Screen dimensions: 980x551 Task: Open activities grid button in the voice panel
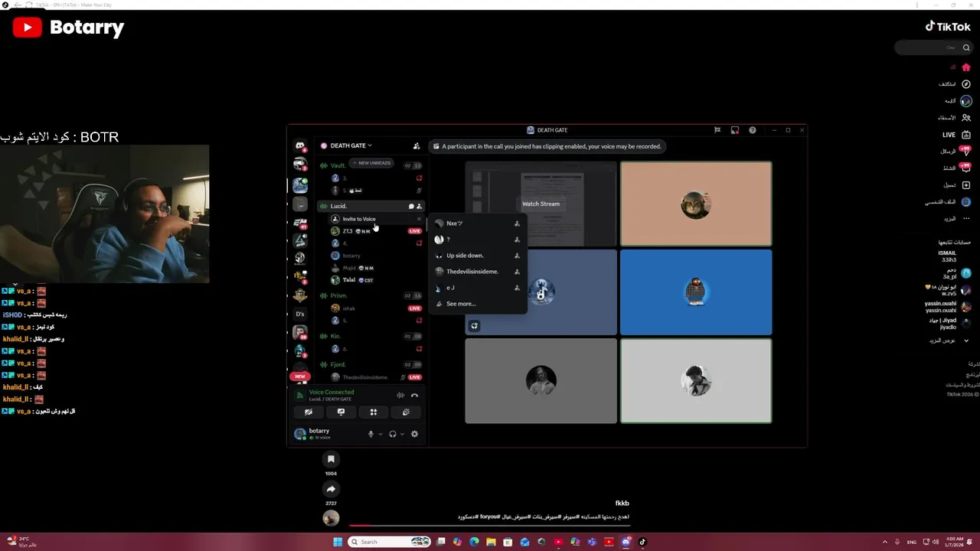[374, 412]
